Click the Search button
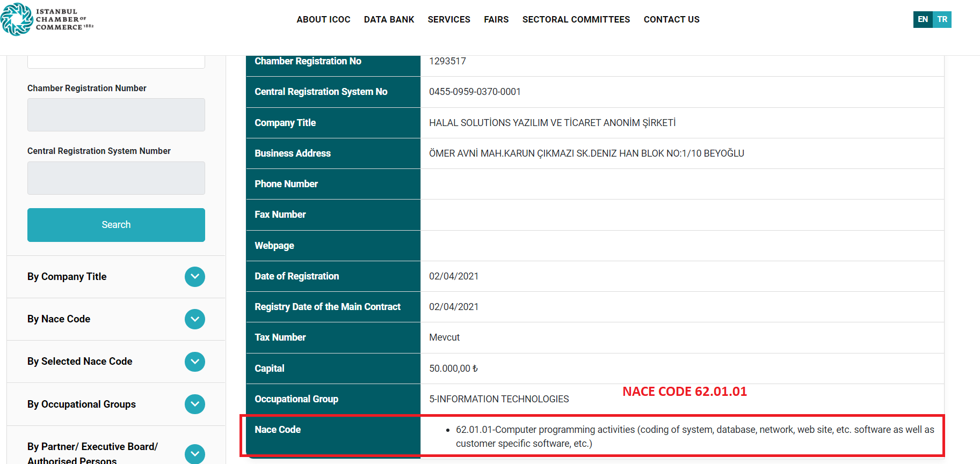 pos(116,225)
